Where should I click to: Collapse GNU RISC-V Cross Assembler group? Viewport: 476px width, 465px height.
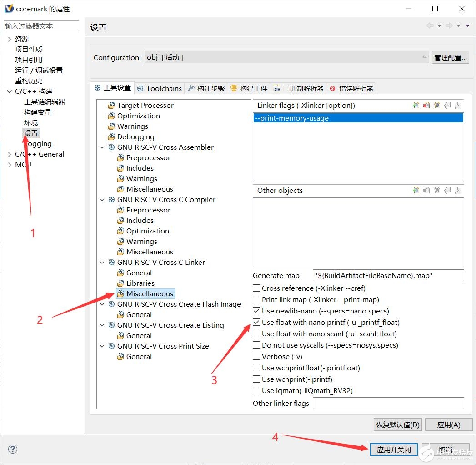tap(102, 147)
